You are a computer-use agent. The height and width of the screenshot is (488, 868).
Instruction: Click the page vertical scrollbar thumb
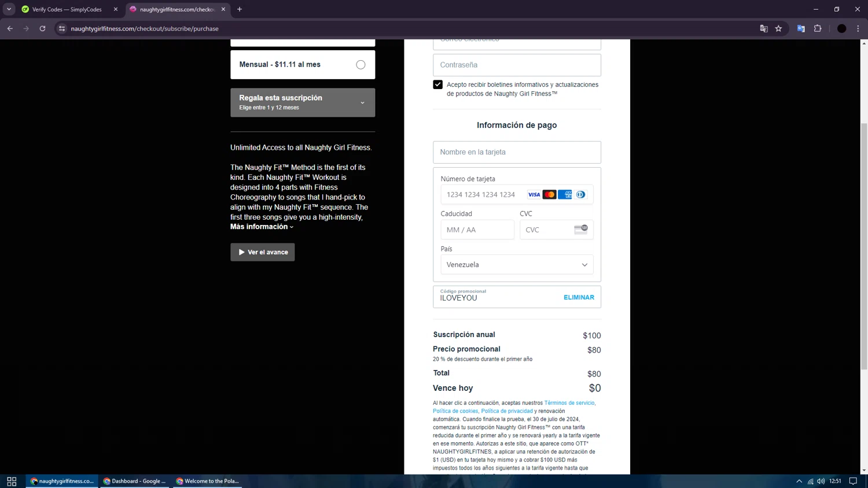click(864, 246)
